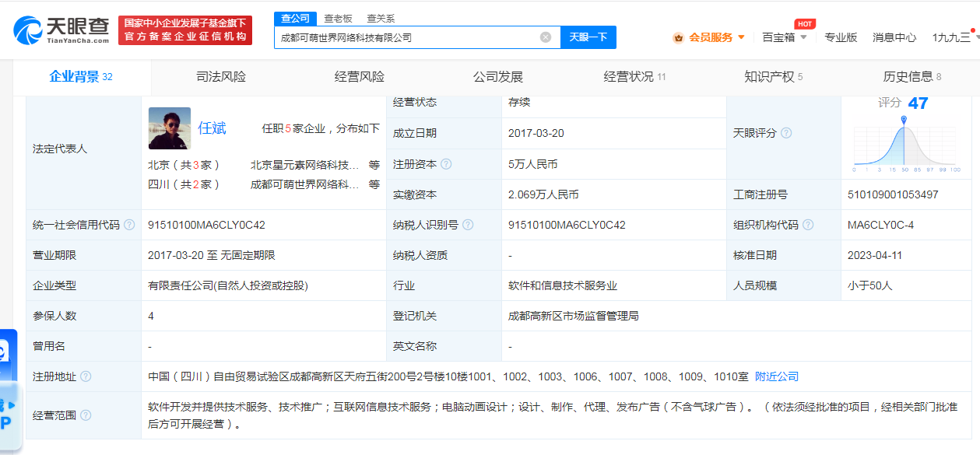Open the 企业背景 tab
This screenshot has width=980, height=455.
pos(81,77)
